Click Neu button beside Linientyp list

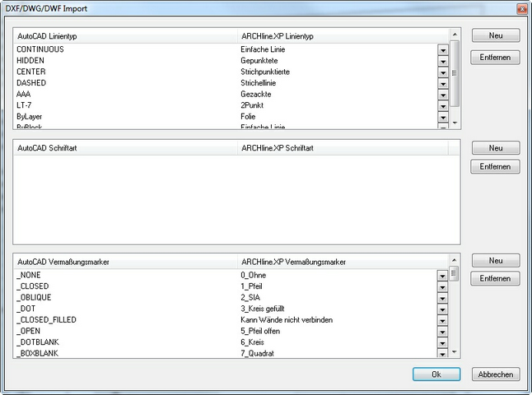click(x=496, y=35)
